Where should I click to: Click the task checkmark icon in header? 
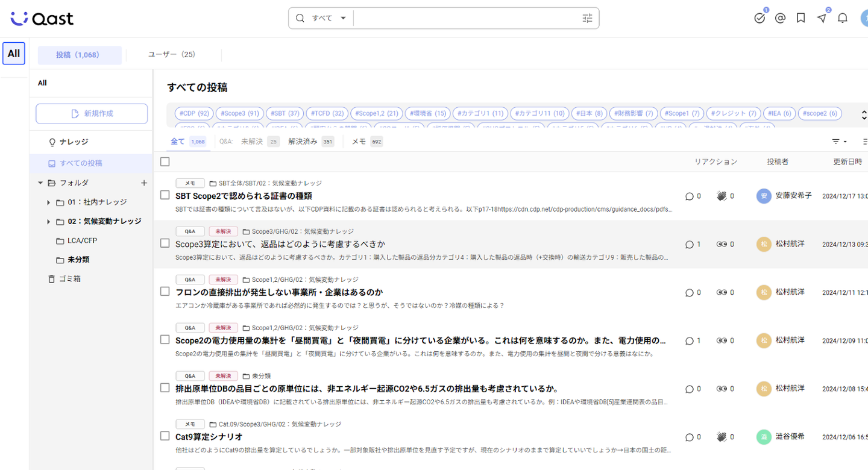(x=759, y=18)
